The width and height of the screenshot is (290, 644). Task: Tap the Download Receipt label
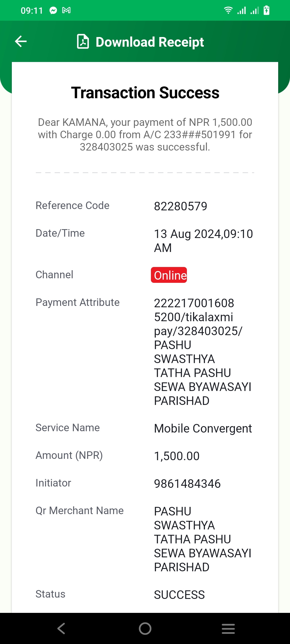click(150, 42)
